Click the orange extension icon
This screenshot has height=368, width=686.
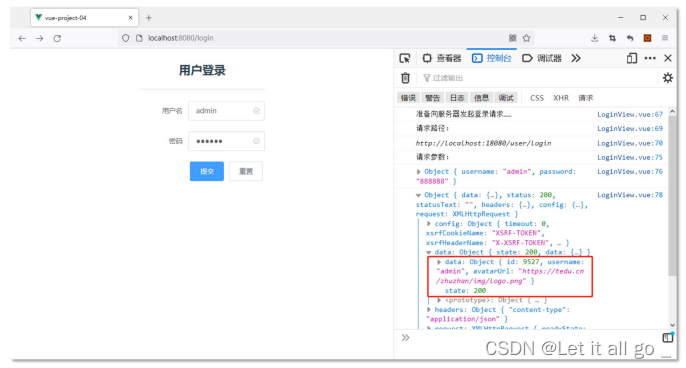pyautogui.click(x=648, y=38)
